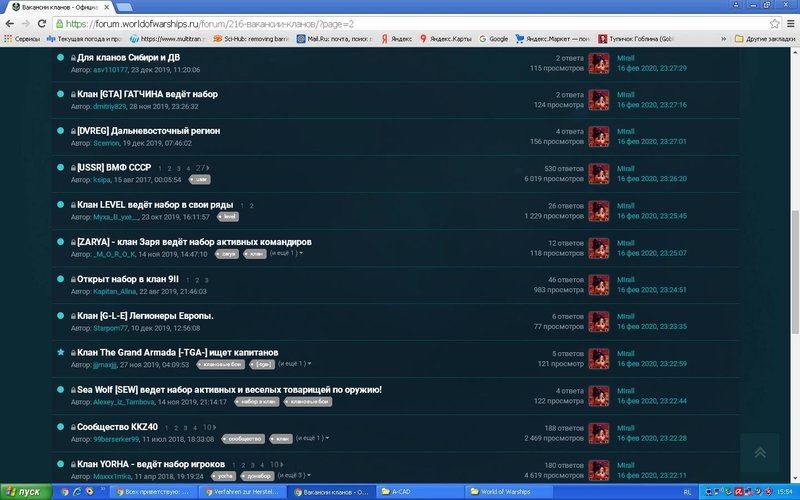Go to page 10 of Сообщество KKZ40

point(208,428)
